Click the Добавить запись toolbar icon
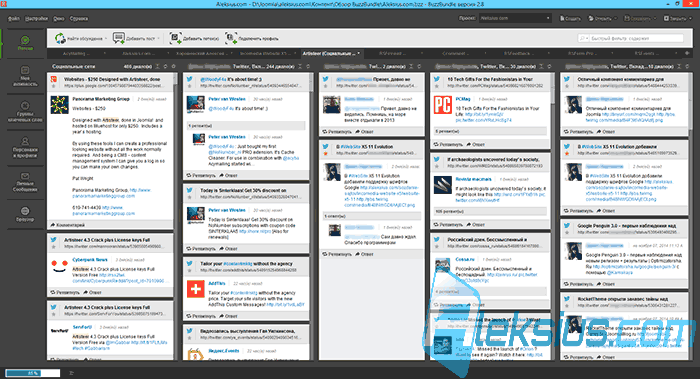The width and height of the screenshot is (700, 379). pyautogui.click(x=175, y=38)
